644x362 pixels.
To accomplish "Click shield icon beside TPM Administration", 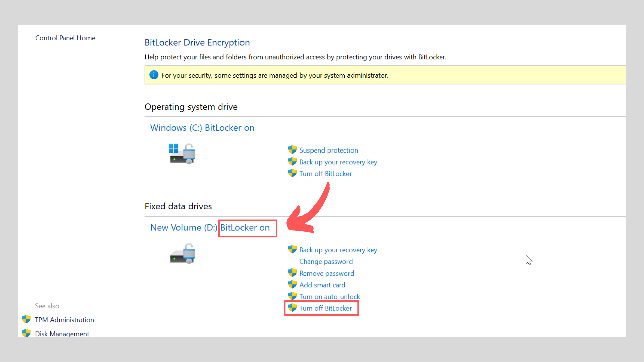I will (x=26, y=319).
